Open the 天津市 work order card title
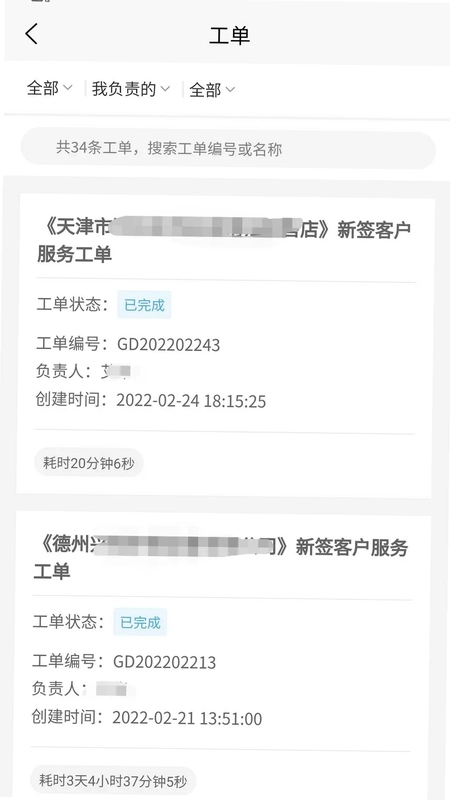Viewport: 450px width, 800px height. pyautogui.click(x=224, y=241)
